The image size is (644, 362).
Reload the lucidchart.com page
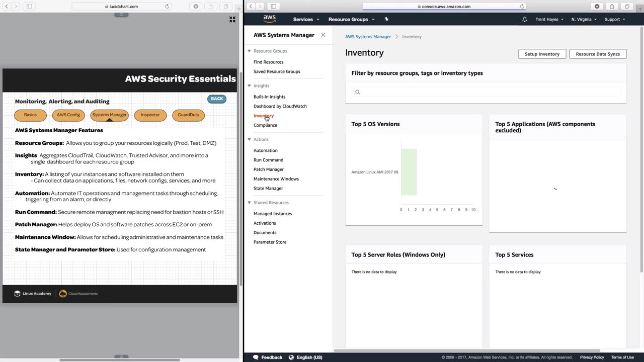167,7
